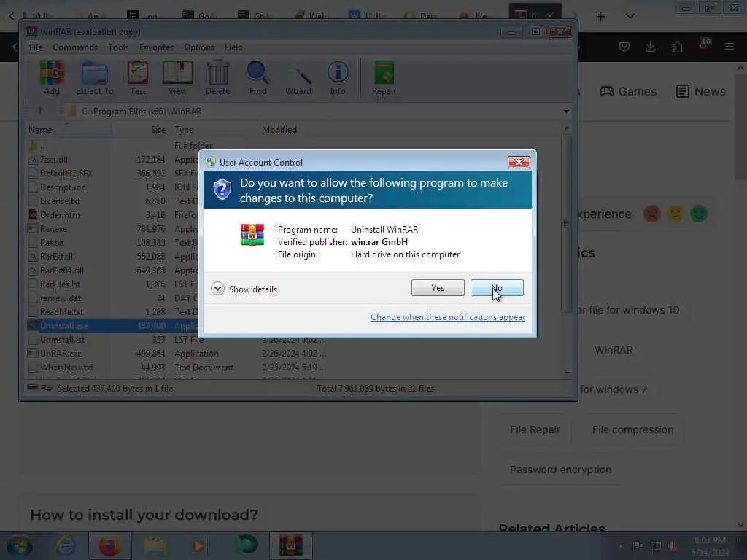Click the File compression tag on webpage

click(632, 429)
